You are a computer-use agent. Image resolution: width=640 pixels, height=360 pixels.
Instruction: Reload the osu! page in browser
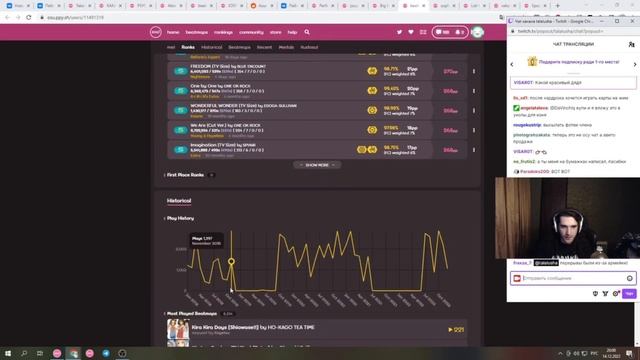pyautogui.click(x=29, y=18)
